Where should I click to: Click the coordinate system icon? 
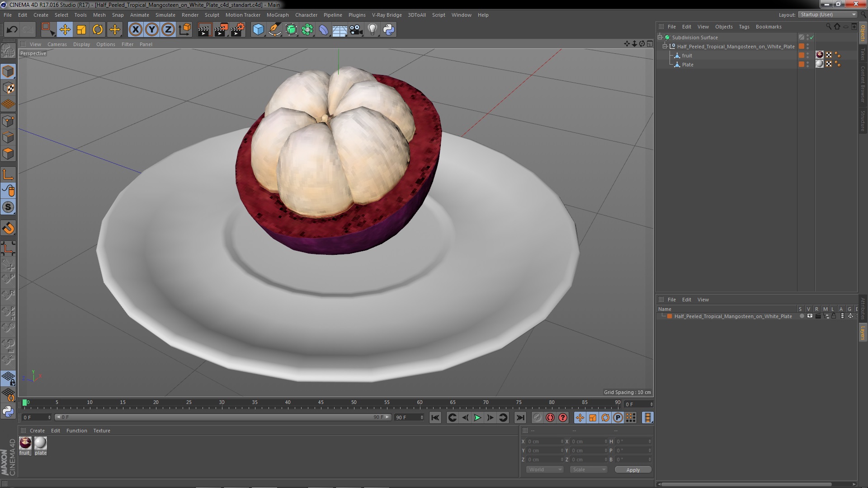185,30
